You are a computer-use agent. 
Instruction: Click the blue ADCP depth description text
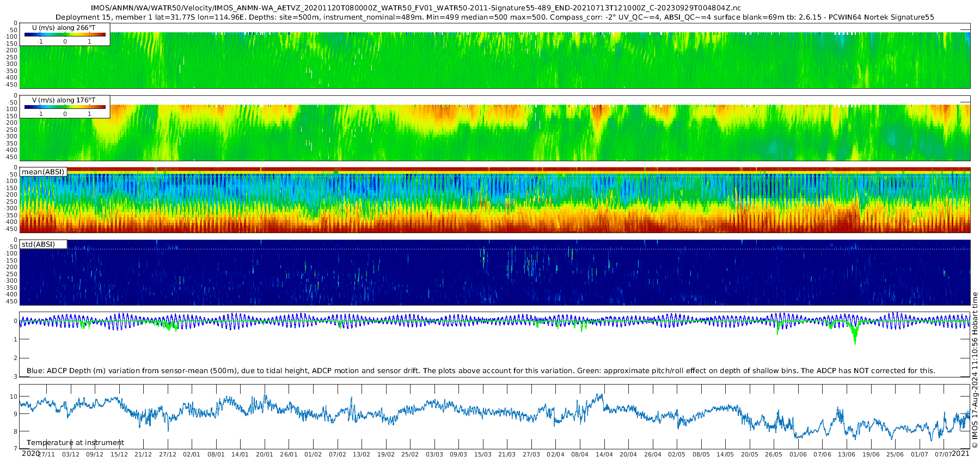tap(481, 370)
